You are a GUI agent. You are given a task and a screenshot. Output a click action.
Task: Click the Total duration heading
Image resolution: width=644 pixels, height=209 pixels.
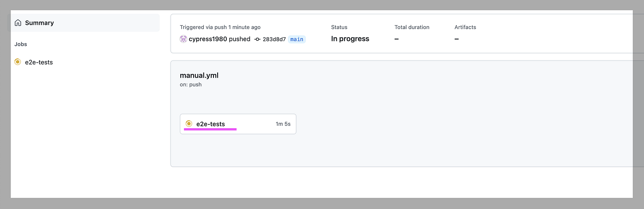point(412,27)
